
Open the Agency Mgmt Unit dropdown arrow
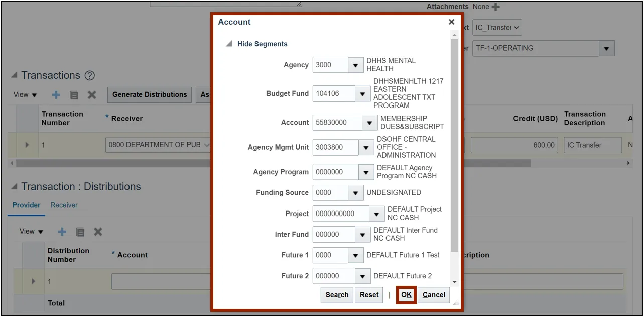tap(366, 147)
